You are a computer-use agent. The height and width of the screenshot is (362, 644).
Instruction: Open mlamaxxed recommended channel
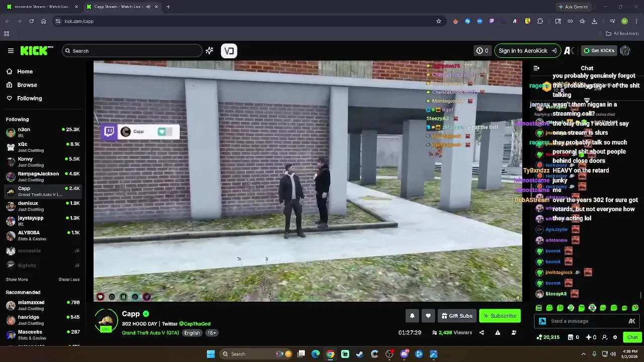(x=43, y=306)
